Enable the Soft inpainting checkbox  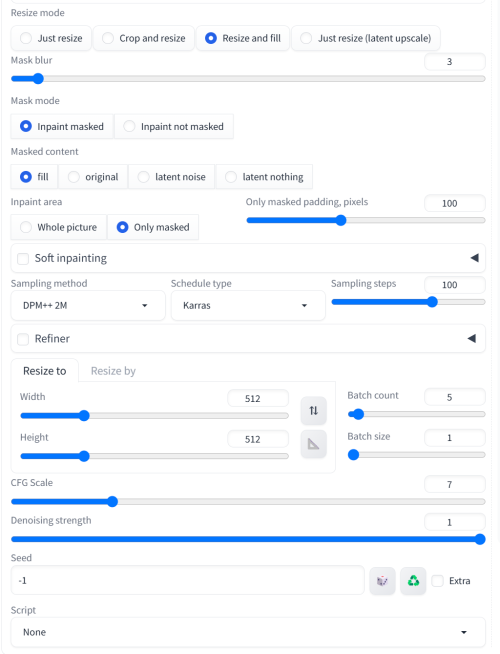(x=23, y=259)
